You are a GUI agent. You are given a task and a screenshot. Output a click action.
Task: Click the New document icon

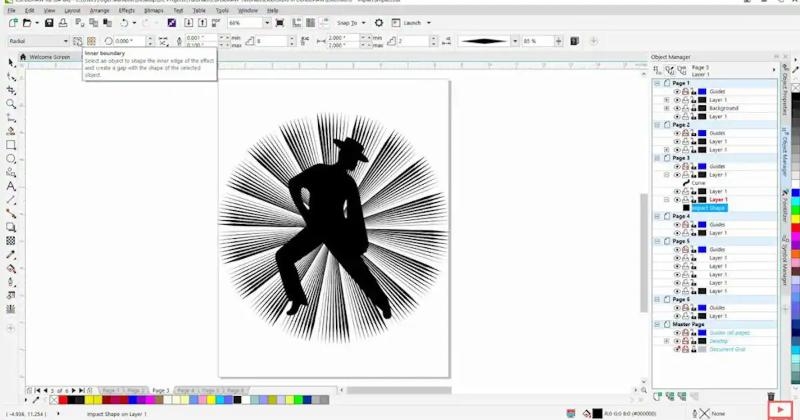click(13, 23)
